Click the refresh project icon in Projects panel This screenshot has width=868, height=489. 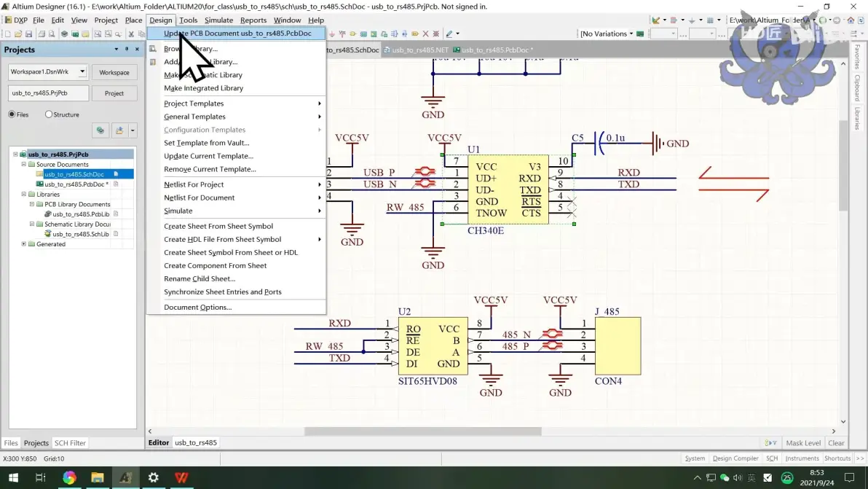pyautogui.click(x=100, y=130)
